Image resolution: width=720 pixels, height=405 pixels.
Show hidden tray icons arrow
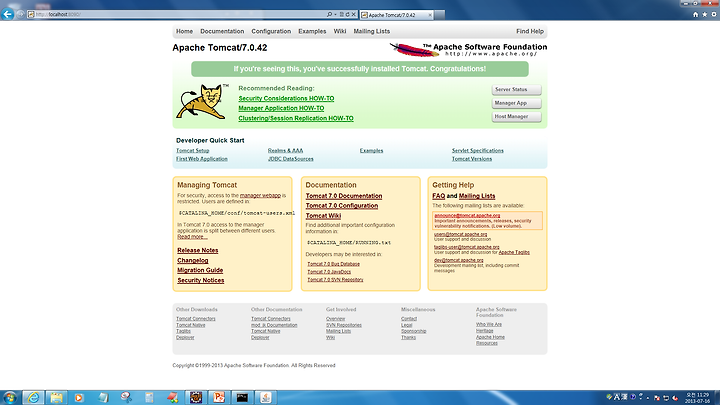point(648,398)
